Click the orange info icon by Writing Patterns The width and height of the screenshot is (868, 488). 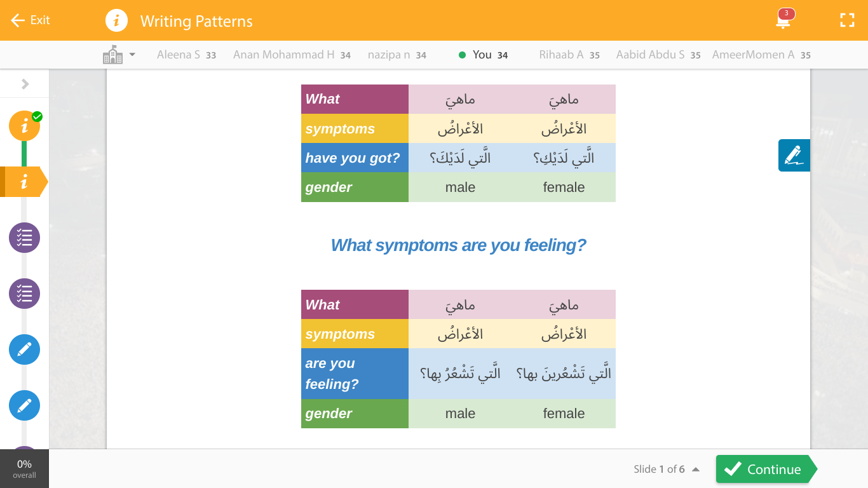116,20
